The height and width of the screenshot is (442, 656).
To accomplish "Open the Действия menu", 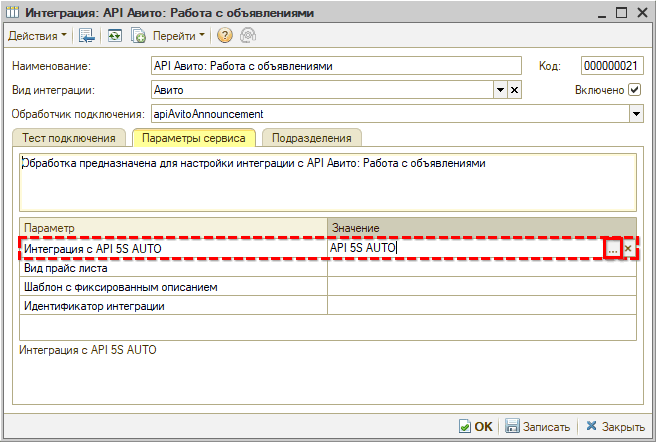I will pyautogui.click(x=38, y=35).
